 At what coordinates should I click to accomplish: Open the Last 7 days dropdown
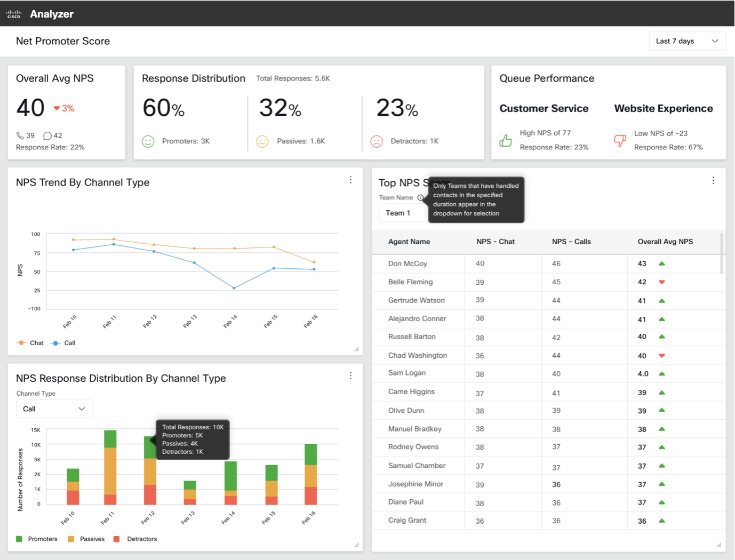click(687, 41)
